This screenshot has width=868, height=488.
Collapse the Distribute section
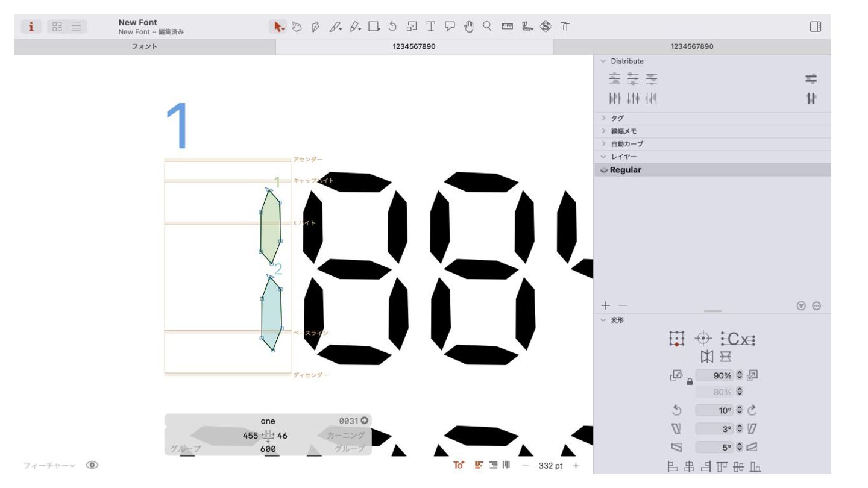(603, 61)
